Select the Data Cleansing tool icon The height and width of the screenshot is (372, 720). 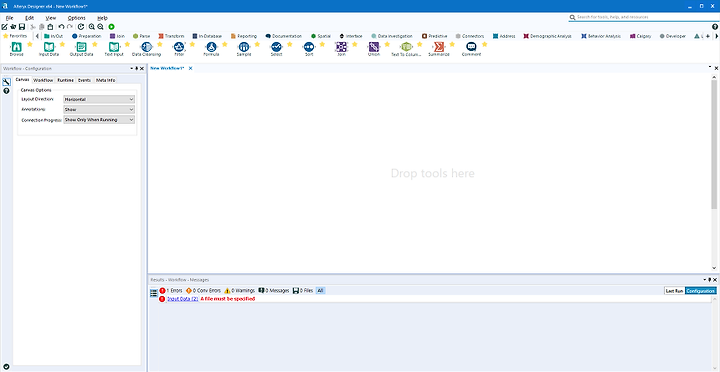146,46
